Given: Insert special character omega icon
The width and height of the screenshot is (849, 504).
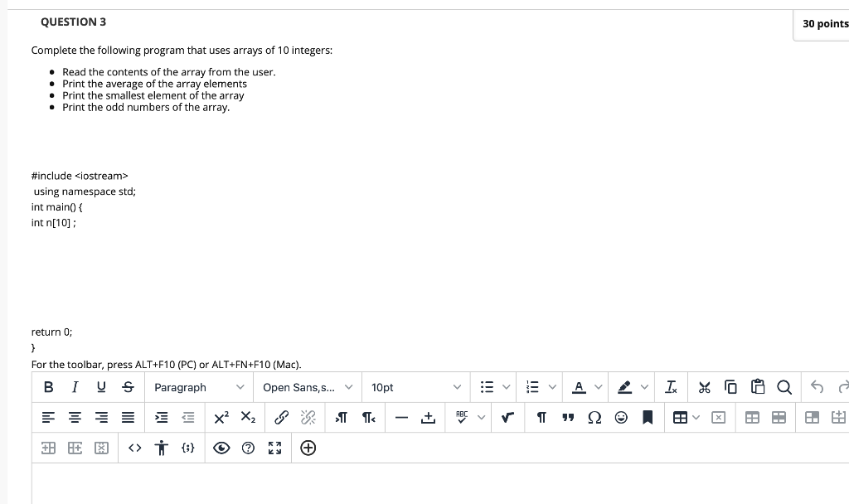Looking at the screenshot, I should tap(594, 418).
